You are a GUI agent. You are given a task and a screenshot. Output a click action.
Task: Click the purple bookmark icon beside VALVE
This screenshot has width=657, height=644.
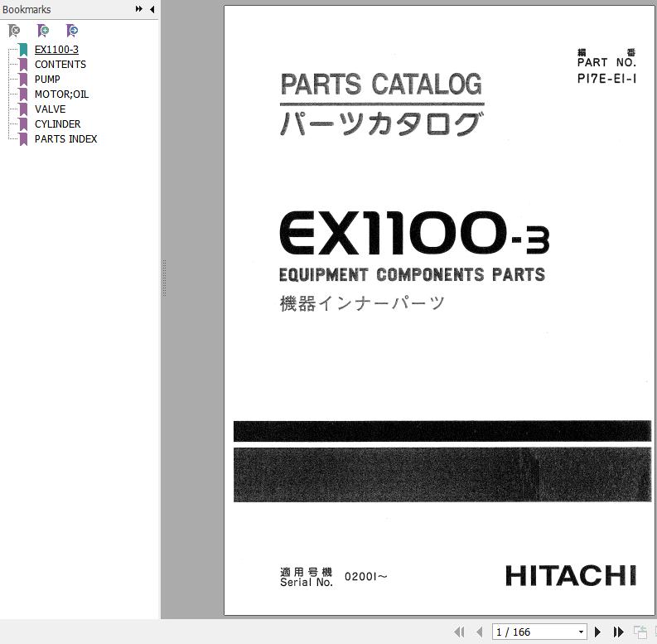[x=23, y=109]
